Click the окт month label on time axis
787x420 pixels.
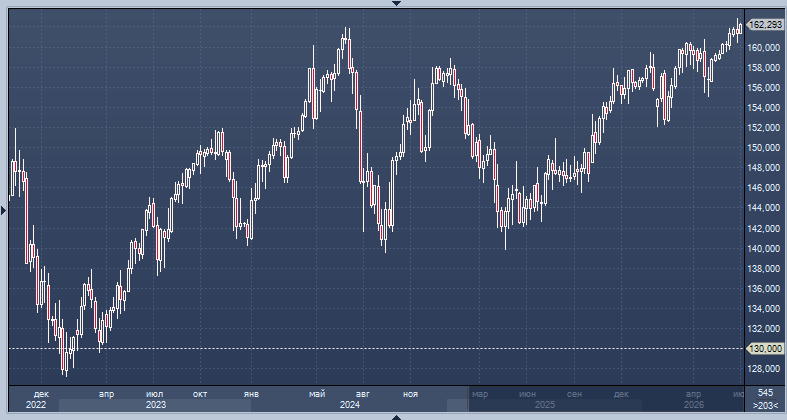point(200,394)
